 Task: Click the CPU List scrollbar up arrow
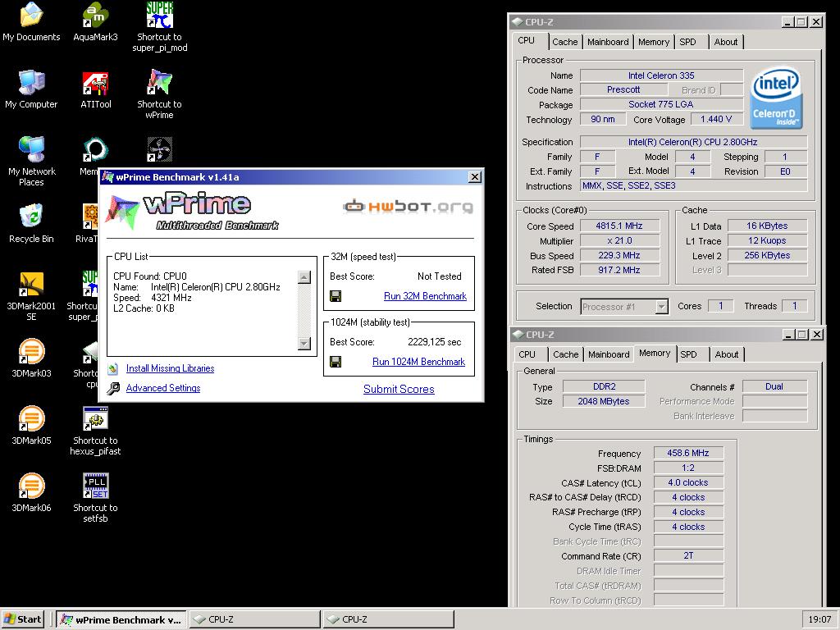304,277
